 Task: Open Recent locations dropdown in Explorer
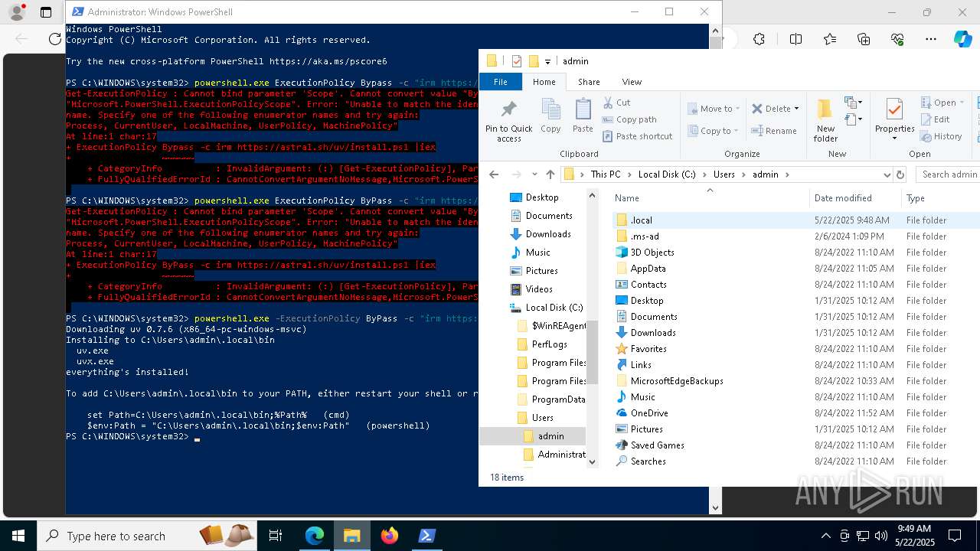[534, 174]
